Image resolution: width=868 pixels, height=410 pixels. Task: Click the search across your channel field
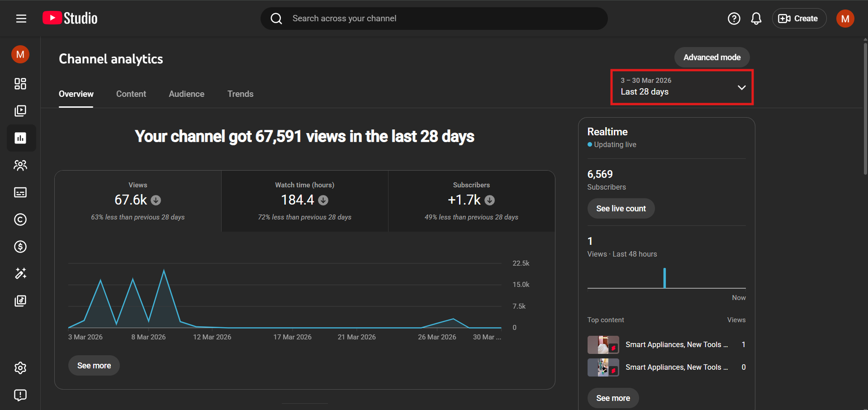click(x=434, y=19)
